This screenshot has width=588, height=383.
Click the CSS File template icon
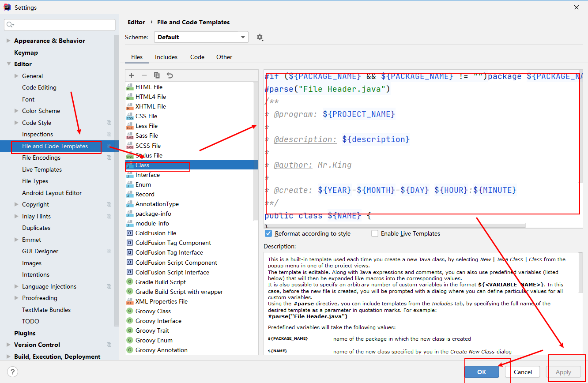[x=130, y=116]
